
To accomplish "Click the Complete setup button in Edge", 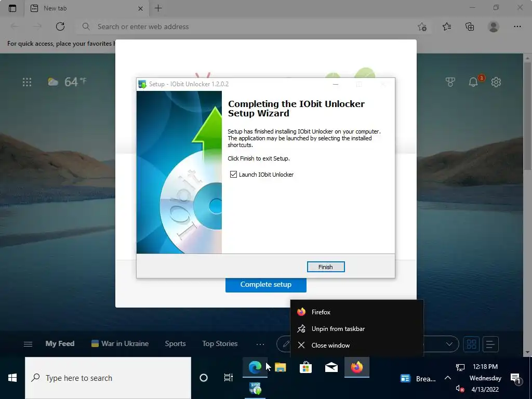I will pyautogui.click(x=265, y=285).
